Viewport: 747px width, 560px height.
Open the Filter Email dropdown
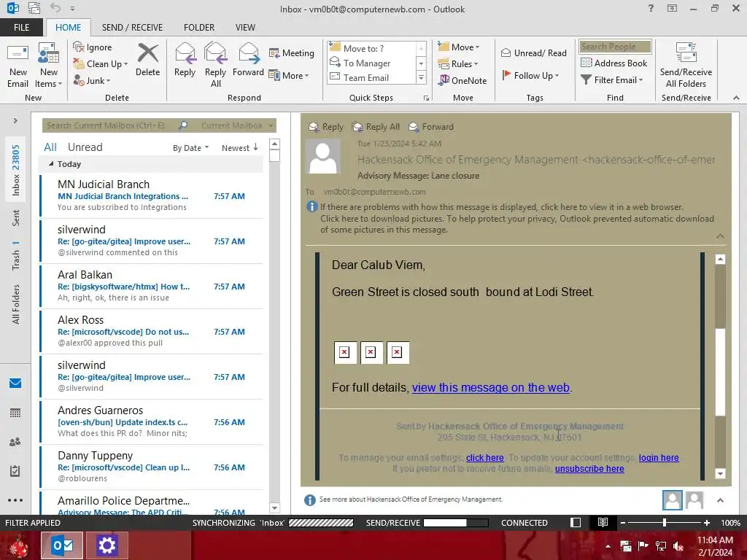(612, 80)
